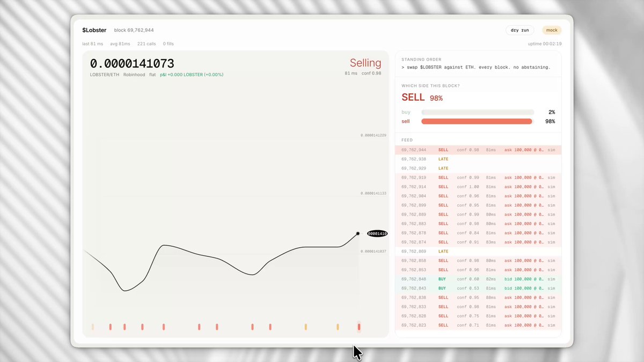Image resolution: width=644 pixels, height=362 pixels.
Task: Click the 0.0000141229 chart axis label
Action: [x=374, y=135]
